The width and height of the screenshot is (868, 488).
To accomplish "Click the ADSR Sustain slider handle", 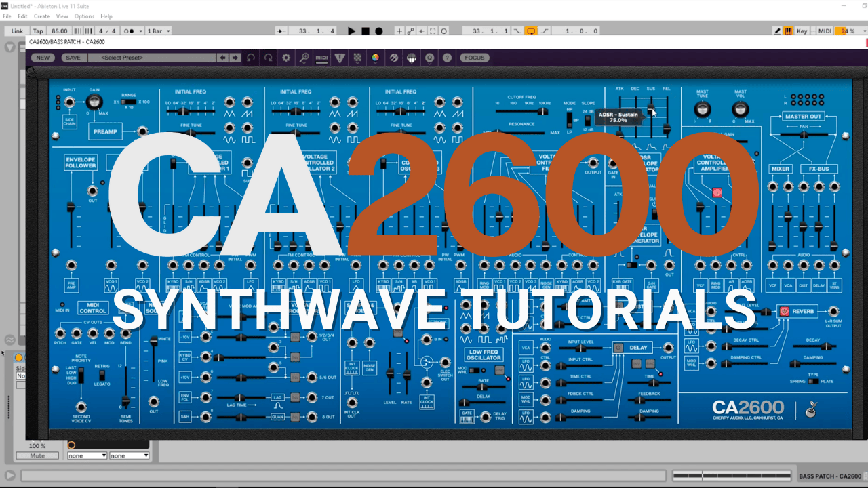I will [x=651, y=109].
